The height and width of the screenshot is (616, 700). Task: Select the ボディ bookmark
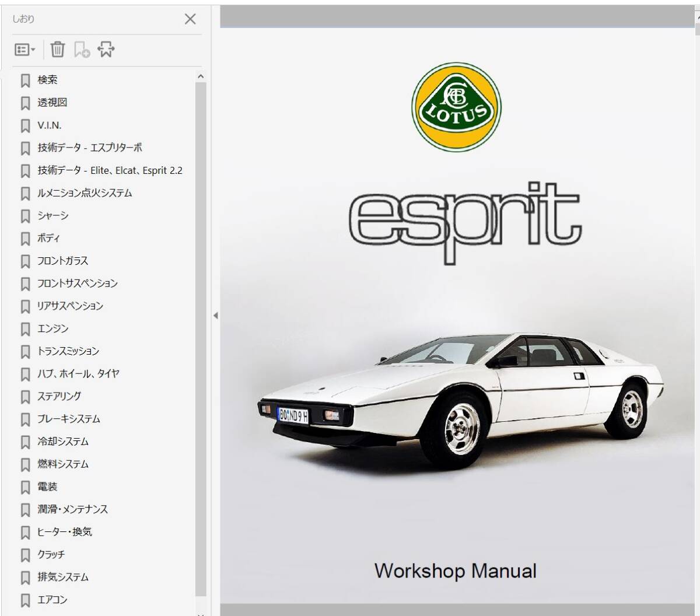48,239
